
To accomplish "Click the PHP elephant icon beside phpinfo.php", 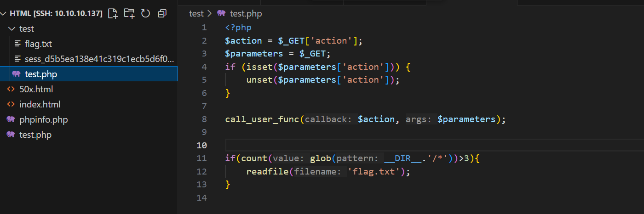I will (11, 119).
